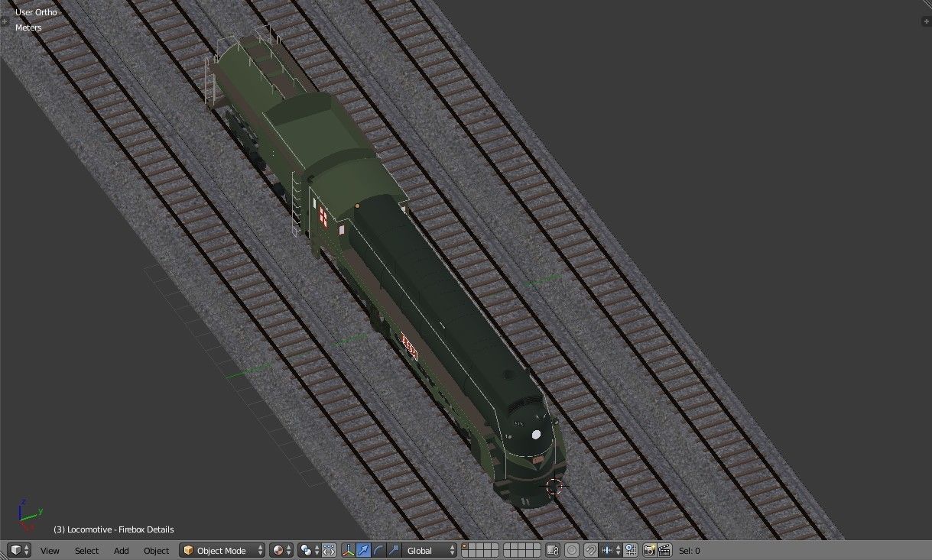Open the Object Mode dropdown

click(x=222, y=550)
